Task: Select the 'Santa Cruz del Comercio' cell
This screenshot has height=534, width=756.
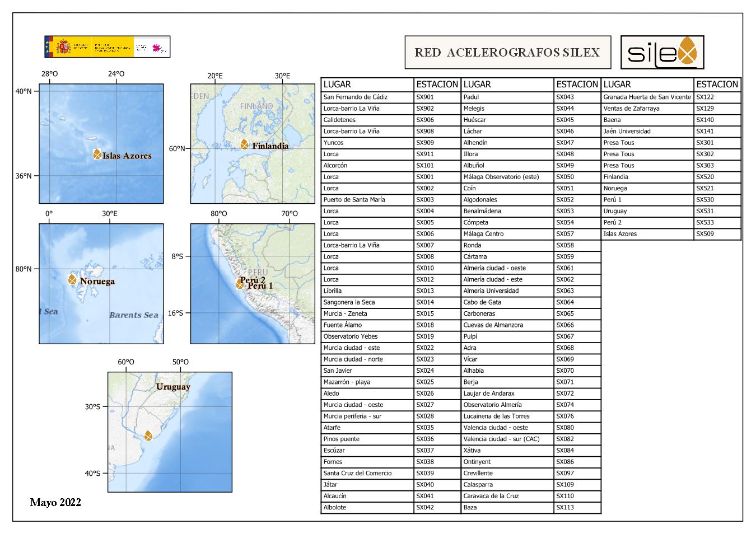Action: 367,473
